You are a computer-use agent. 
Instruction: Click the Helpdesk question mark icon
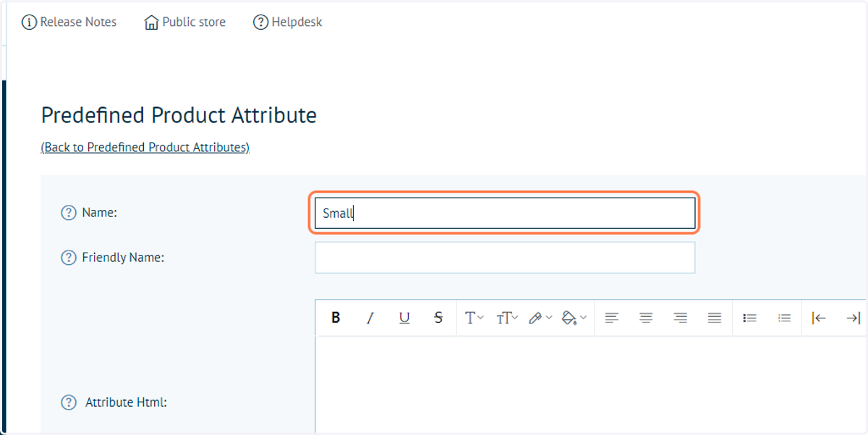(x=260, y=22)
